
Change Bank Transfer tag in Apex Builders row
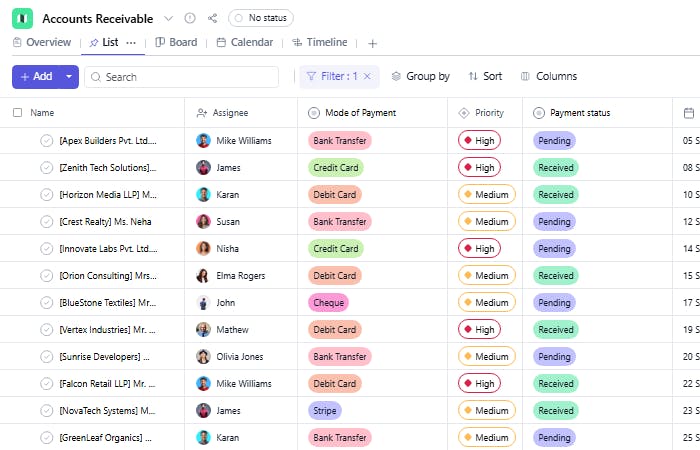click(x=340, y=141)
